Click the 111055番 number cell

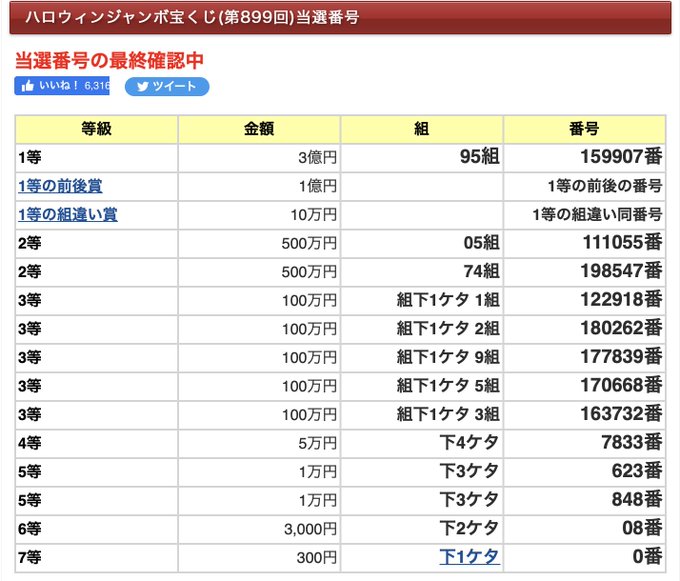point(585,243)
